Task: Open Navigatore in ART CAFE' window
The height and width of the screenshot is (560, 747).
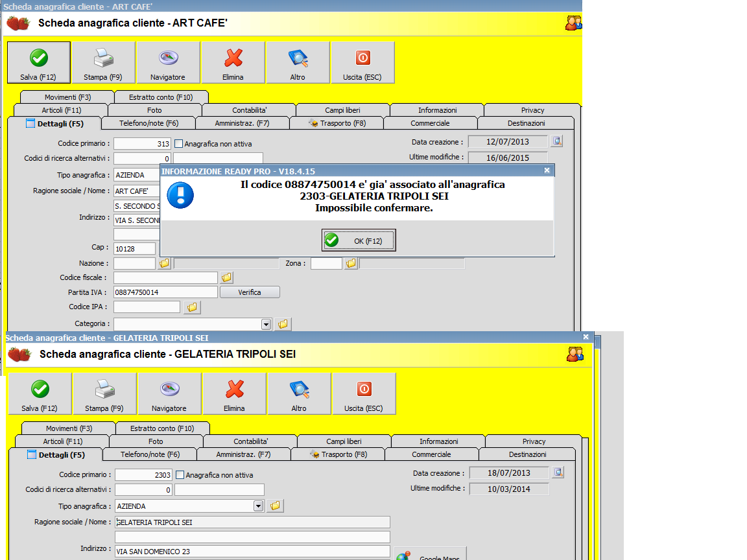Action: pos(168,62)
